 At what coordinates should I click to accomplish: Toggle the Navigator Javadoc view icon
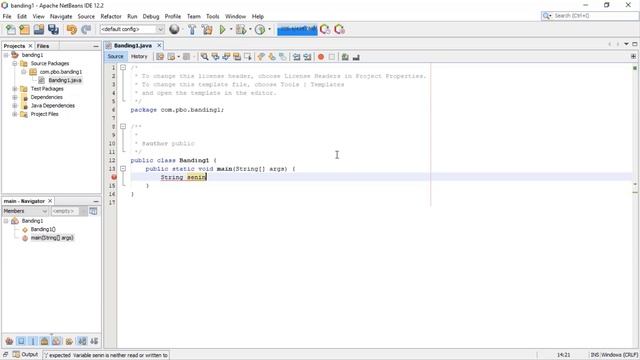coord(93,211)
